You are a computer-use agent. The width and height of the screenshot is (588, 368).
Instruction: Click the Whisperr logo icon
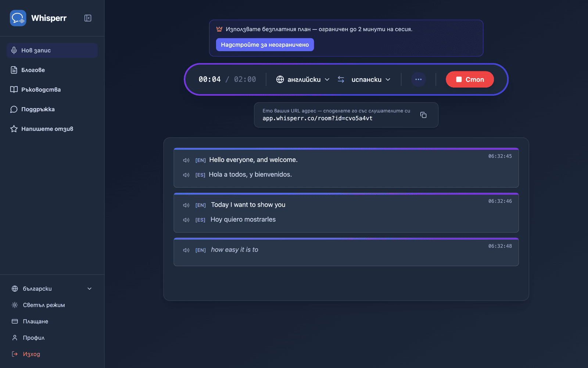pos(18,18)
